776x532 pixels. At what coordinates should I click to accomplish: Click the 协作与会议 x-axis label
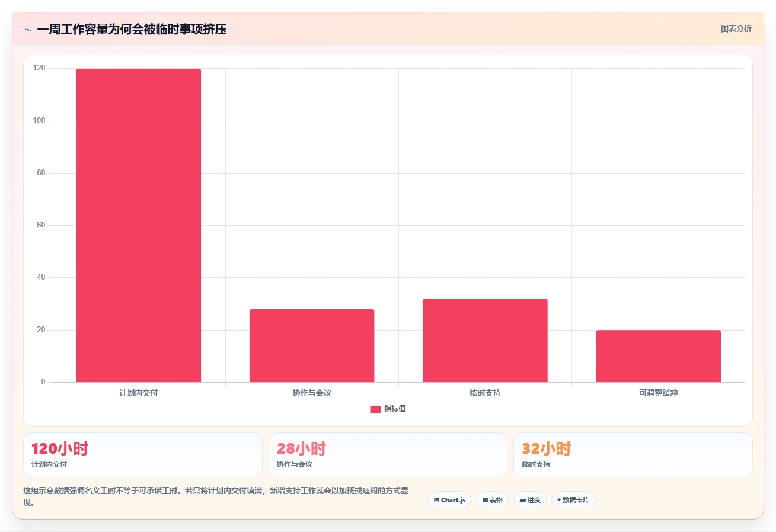click(x=312, y=393)
